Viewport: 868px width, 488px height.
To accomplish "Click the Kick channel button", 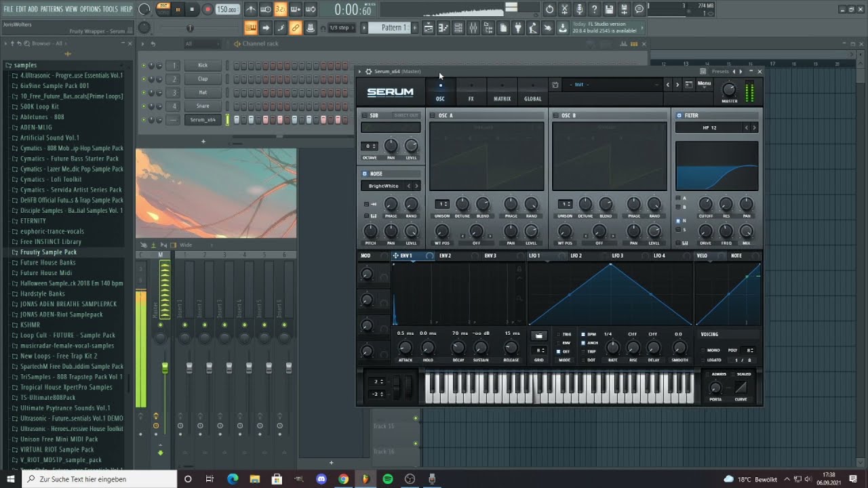I will point(203,65).
